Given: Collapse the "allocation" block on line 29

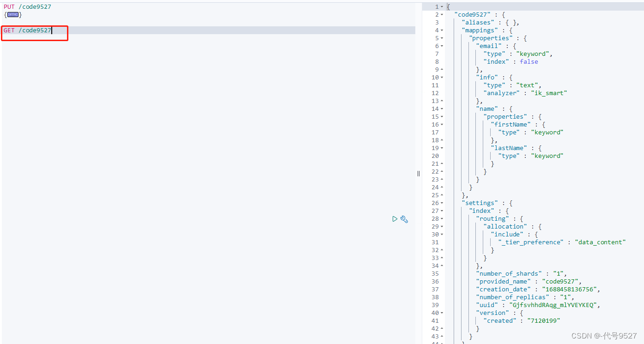Looking at the screenshot, I should (442, 226).
